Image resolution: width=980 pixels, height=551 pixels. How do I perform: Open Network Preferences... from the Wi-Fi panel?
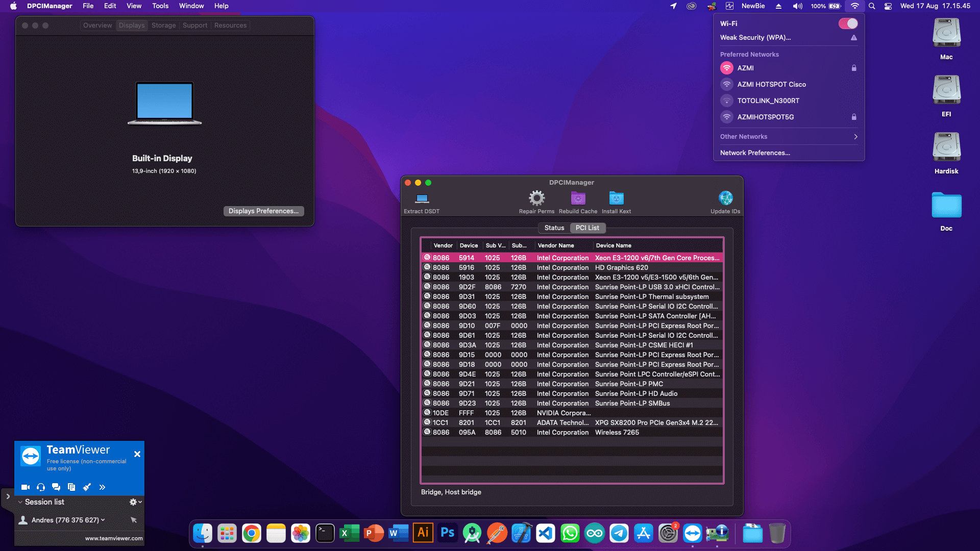click(755, 153)
